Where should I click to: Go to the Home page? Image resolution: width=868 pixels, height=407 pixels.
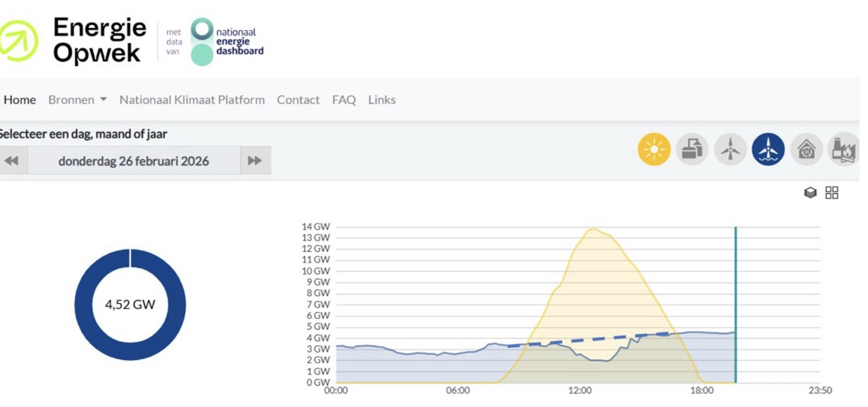tap(20, 100)
